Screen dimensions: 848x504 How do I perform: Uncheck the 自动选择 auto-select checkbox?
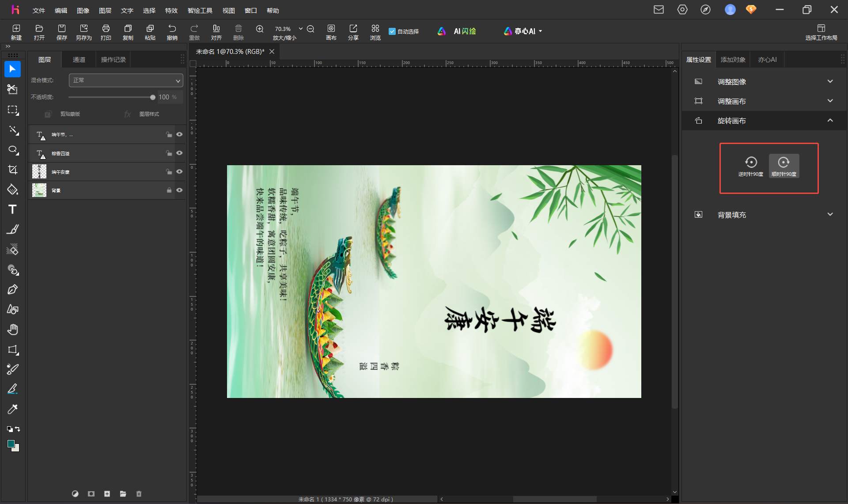coord(392,31)
